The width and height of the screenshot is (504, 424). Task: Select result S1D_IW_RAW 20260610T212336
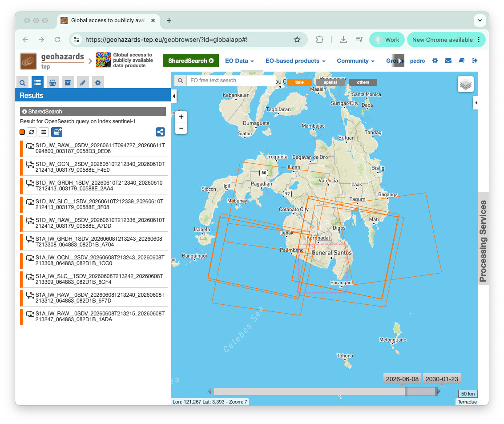coord(94,223)
